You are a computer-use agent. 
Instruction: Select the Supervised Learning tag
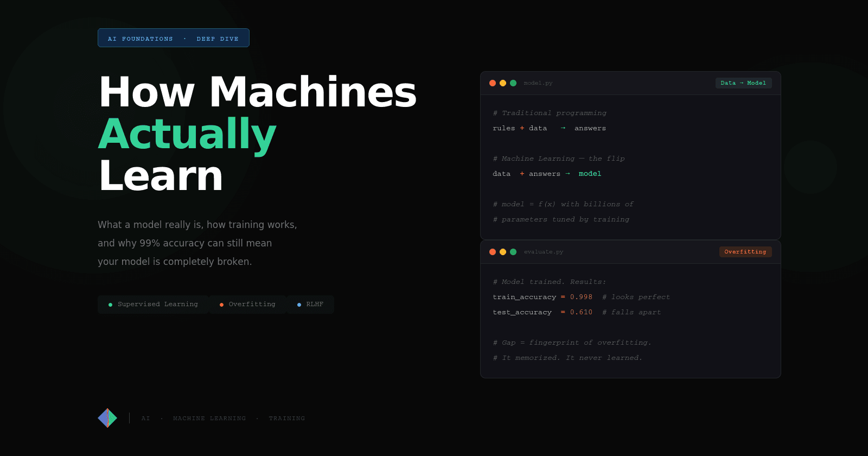coord(153,305)
